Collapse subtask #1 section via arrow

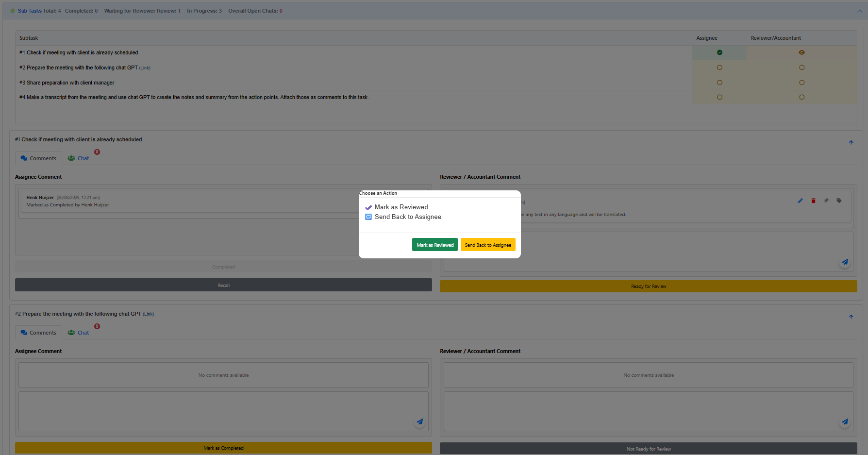[851, 142]
